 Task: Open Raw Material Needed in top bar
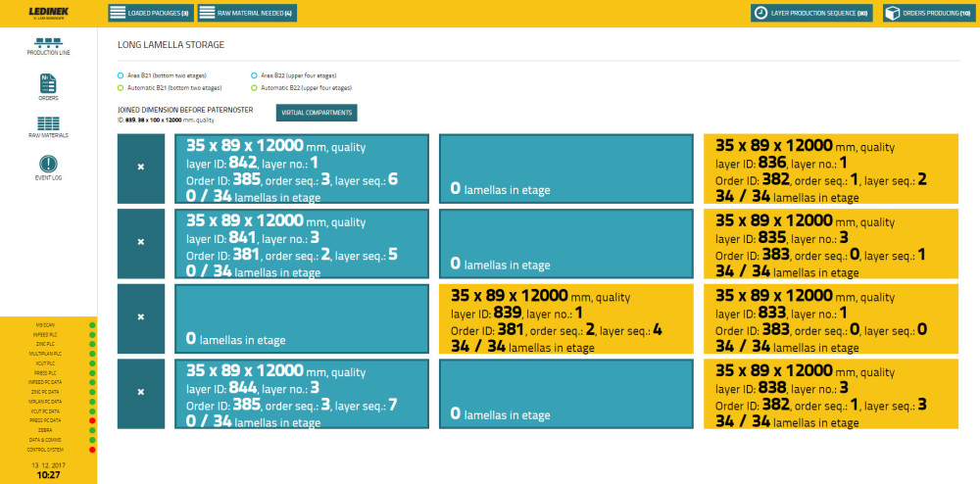[246, 13]
